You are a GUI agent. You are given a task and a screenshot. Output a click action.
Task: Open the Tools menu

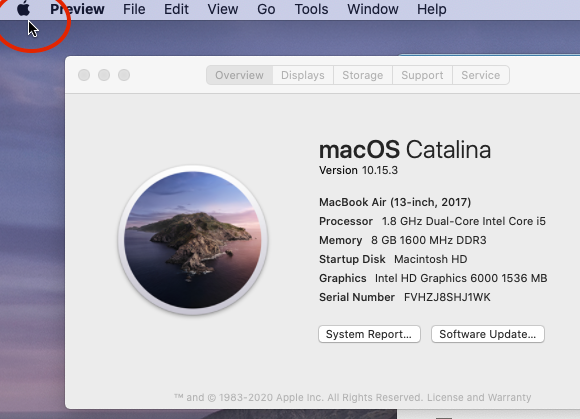pos(311,9)
